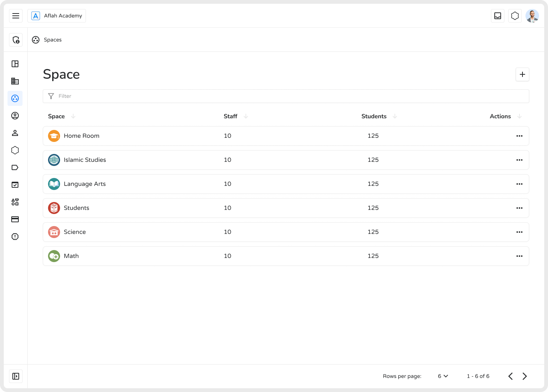The image size is (548, 392).
Task: Click the notifications hexagon icon in header
Action: click(x=515, y=16)
